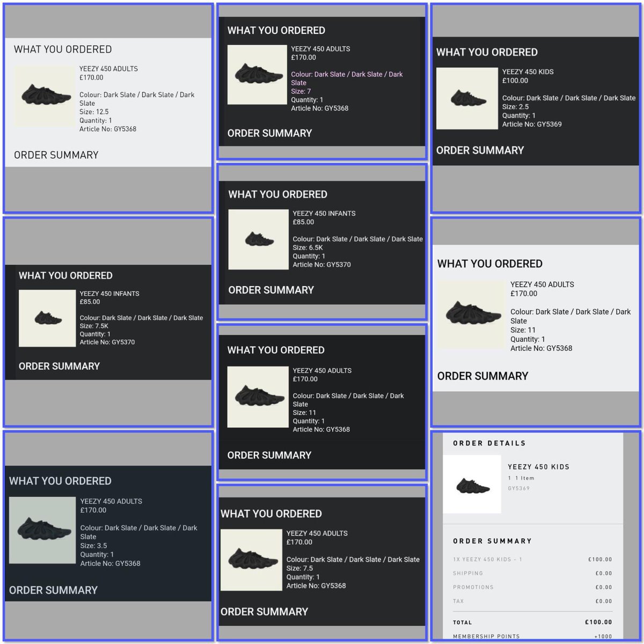The image size is (644, 644).
Task: Click the £85.00 price in the size 6.5K order
Action: (x=304, y=222)
